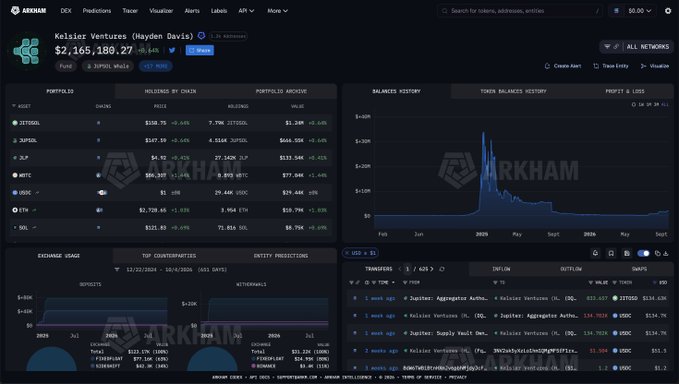Switch to Profit & Loss tab
The image size is (679, 384).
pyautogui.click(x=624, y=91)
